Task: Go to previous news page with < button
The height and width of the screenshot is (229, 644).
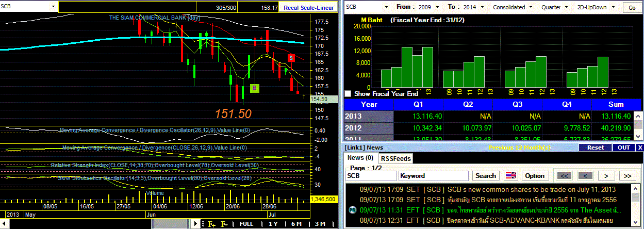Action: pyautogui.click(x=585, y=176)
